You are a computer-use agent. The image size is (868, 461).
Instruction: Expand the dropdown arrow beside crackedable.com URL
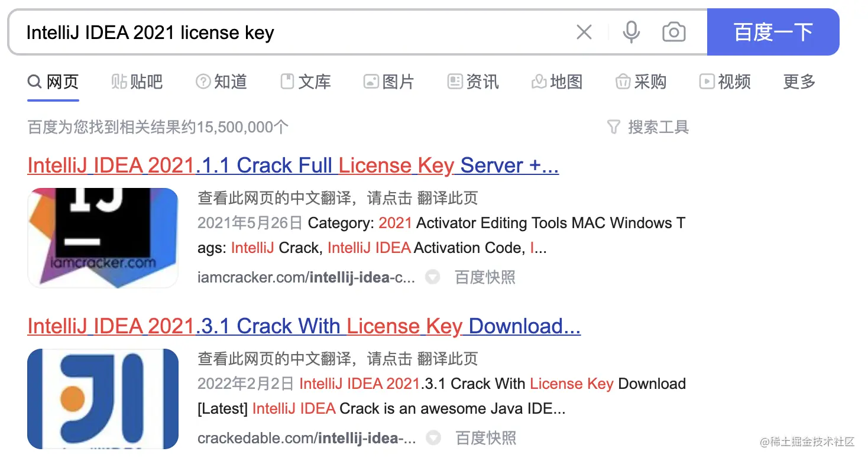coord(433,437)
